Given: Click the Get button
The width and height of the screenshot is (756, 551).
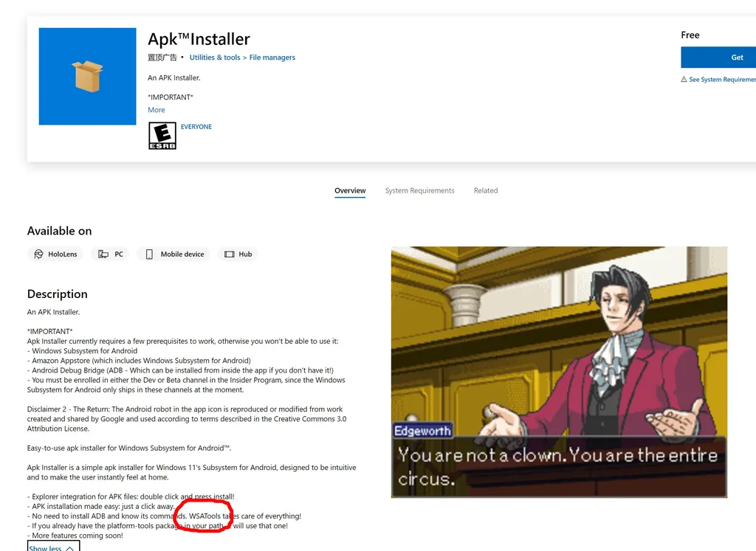Looking at the screenshot, I should [718, 58].
